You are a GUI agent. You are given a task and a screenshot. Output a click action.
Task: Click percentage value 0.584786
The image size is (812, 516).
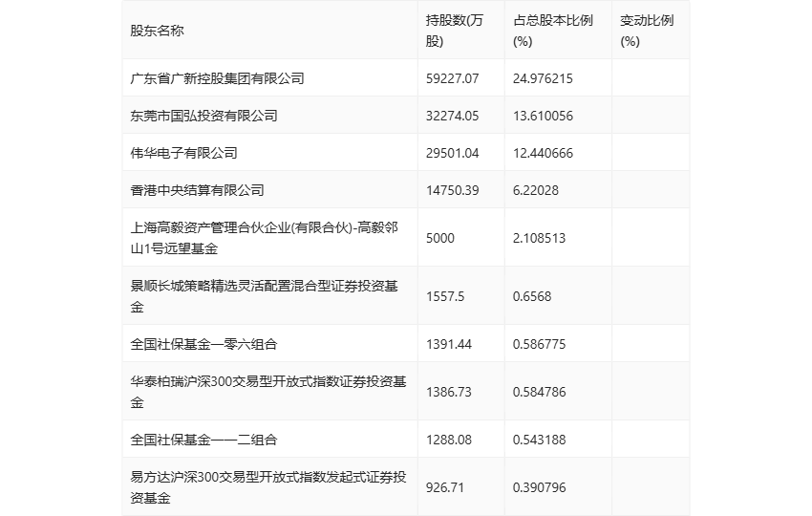539,392
